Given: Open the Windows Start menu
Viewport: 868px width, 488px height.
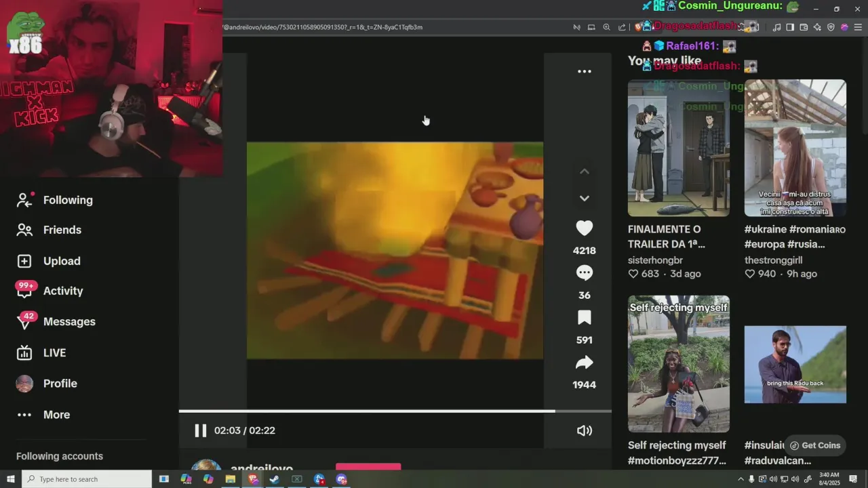Looking at the screenshot, I should pyautogui.click(x=11, y=479).
